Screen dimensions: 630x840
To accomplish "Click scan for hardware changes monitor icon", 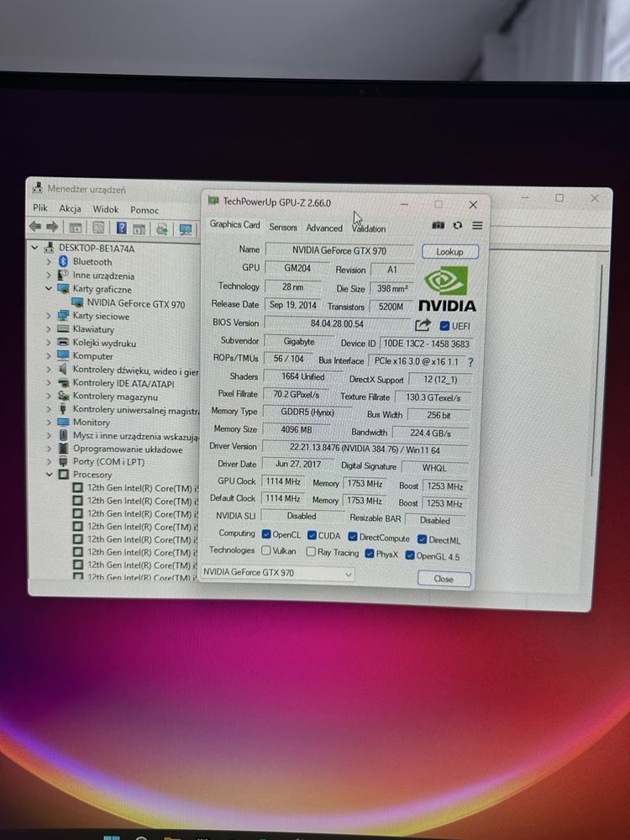I will pyautogui.click(x=186, y=230).
